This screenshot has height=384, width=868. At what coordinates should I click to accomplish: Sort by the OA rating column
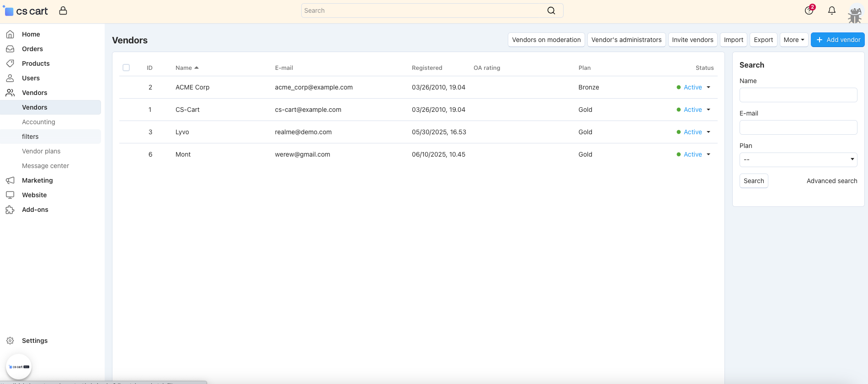pos(487,68)
